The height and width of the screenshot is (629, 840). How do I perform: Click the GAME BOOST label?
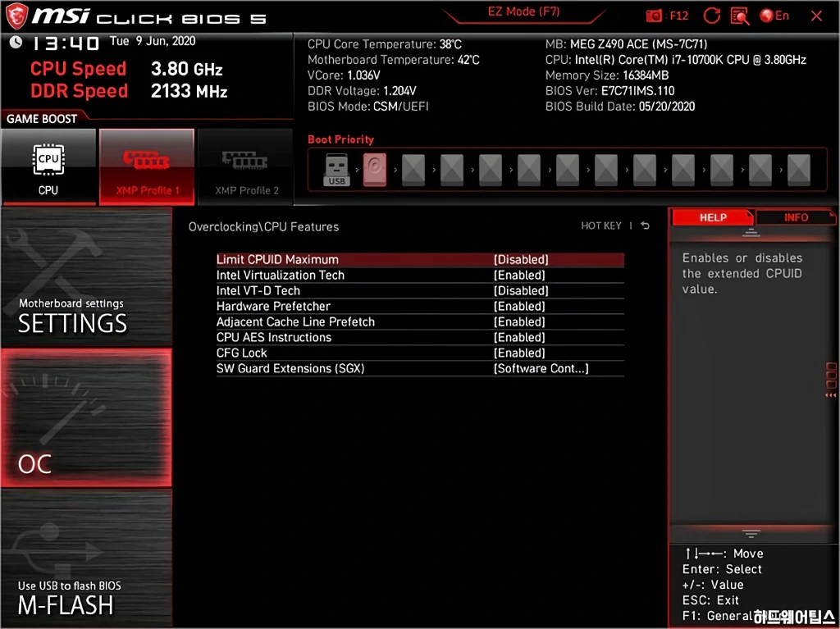point(42,119)
